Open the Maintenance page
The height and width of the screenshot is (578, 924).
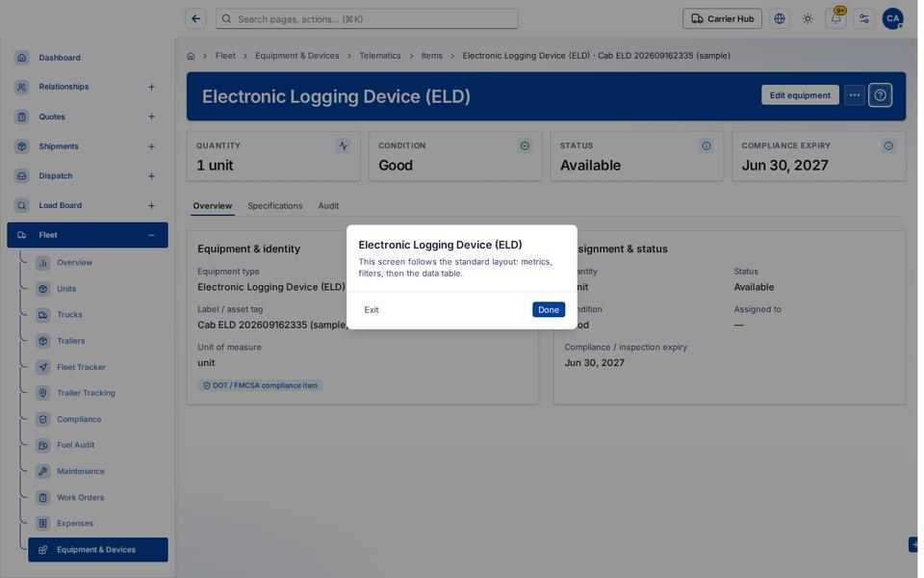point(98,471)
